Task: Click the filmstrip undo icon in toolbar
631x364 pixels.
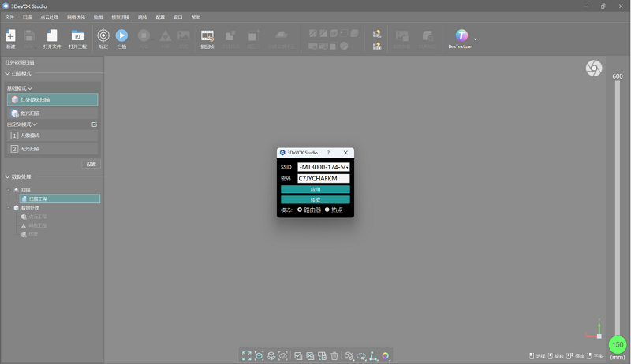Action: [207, 35]
